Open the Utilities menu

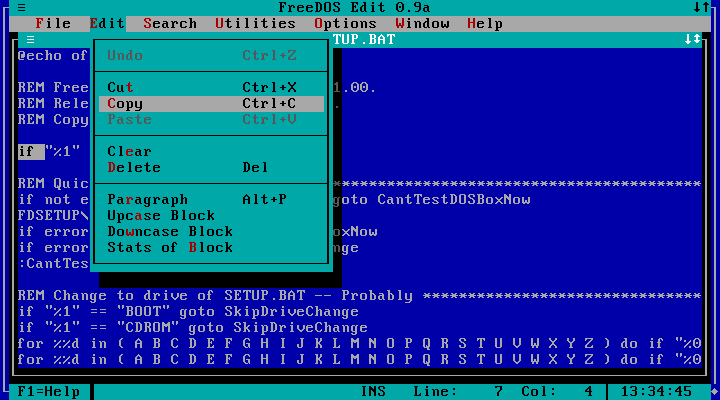pos(255,23)
